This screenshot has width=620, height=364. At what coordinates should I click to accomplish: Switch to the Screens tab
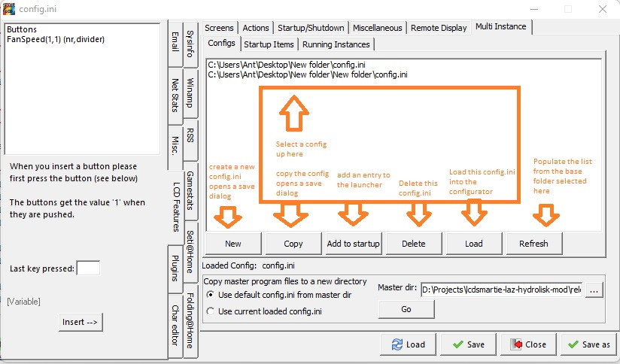click(x=219, y=28)
